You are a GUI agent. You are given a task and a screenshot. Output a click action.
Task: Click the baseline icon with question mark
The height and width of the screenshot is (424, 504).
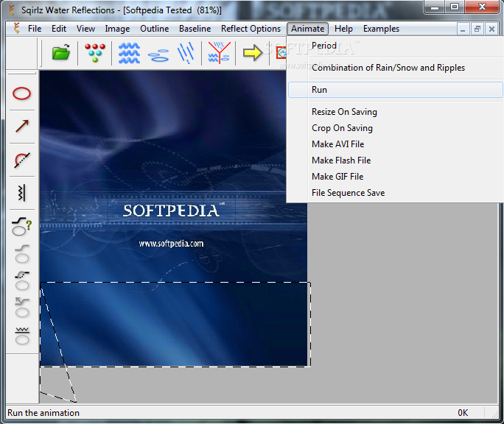21,227
